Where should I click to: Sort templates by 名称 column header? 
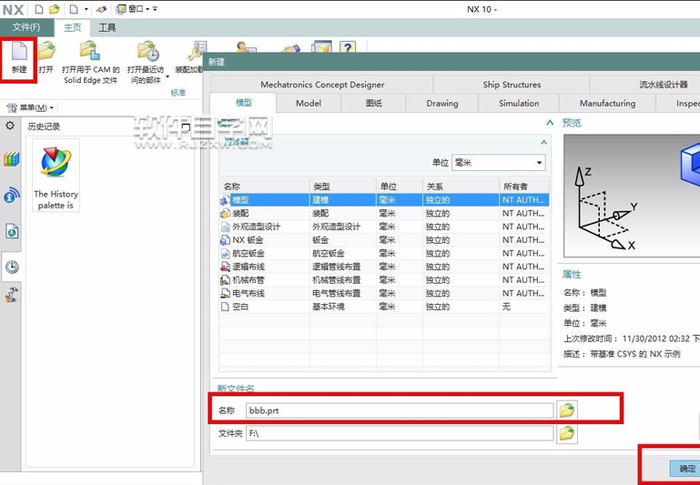(264, 187)
